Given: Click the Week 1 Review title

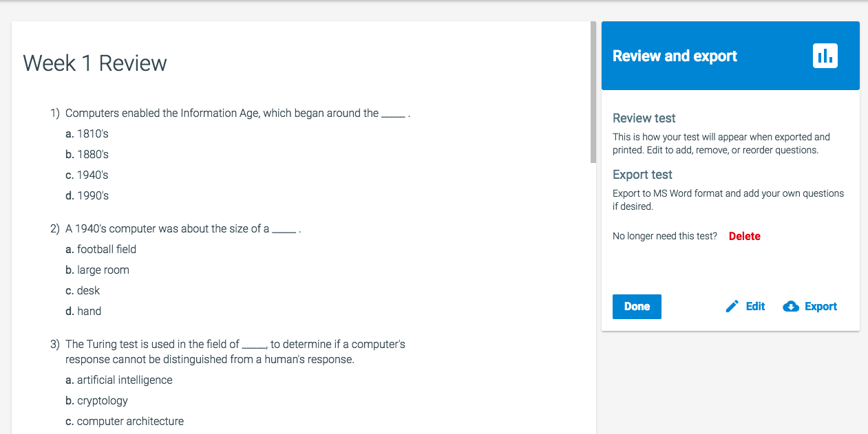Looking at the screenshot, I should pos(95,63).
